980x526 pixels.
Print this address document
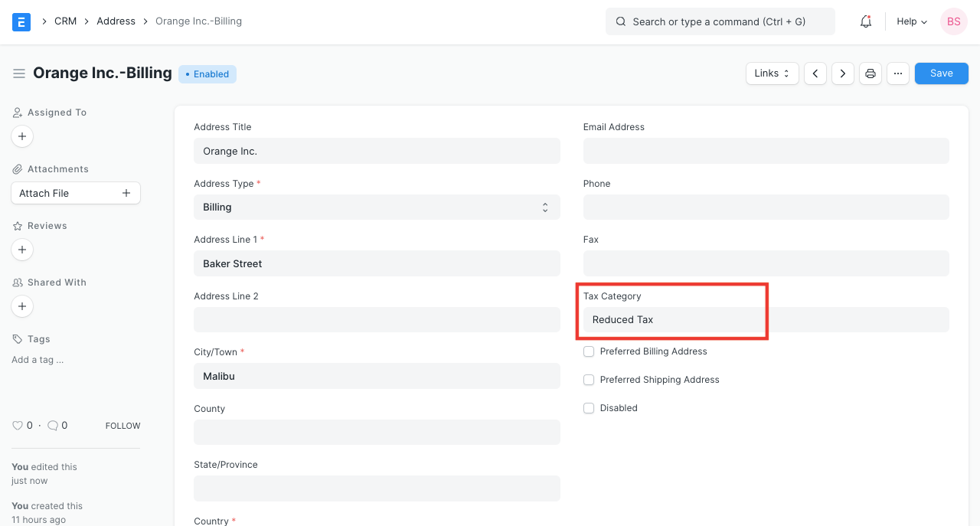[x=871, y=74]
